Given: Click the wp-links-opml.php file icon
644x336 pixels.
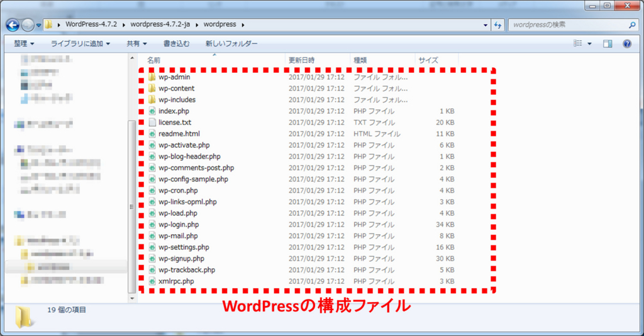Looking at the screenshot, I should (152, 202).
